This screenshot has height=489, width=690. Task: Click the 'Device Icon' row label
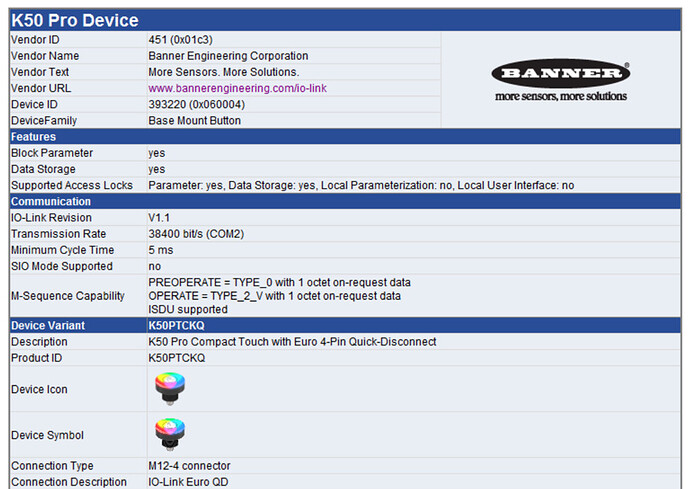[39, 390]
